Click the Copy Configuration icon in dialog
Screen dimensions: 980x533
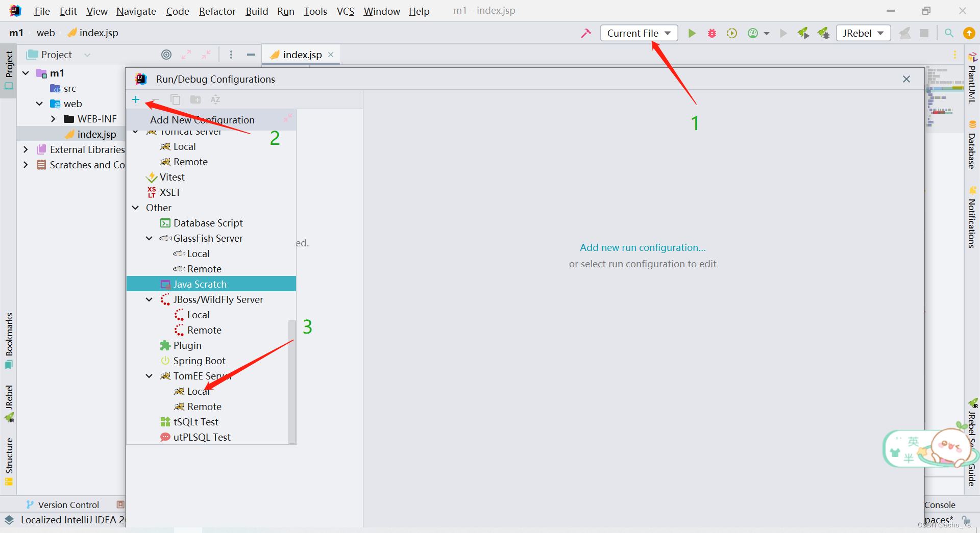point(176,99)
